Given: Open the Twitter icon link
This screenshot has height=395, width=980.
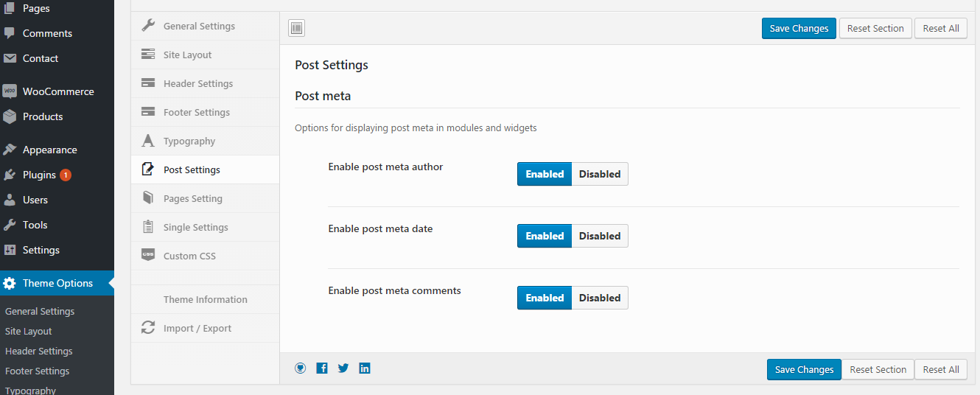Looking at the screenshot, I should (x=343, y=368).
